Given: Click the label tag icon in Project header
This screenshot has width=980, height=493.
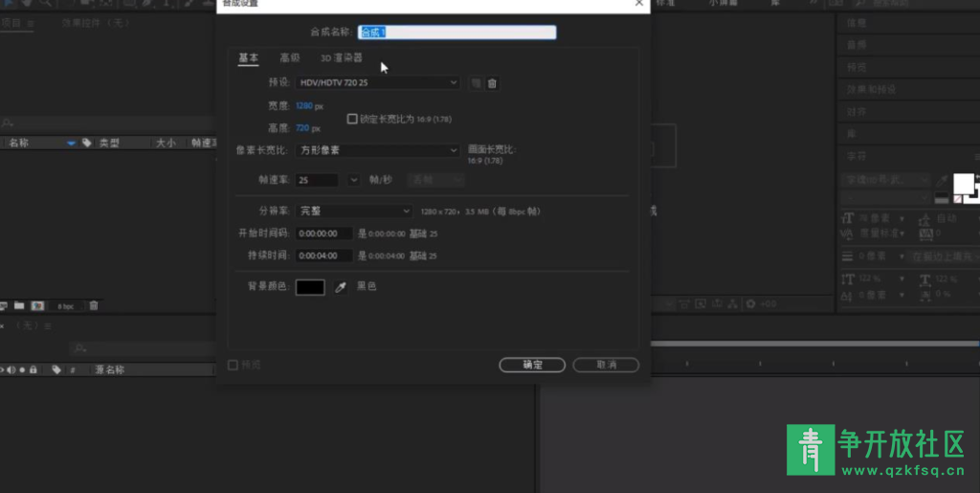Looking at the screenshot, I should (x=87, y=143).
